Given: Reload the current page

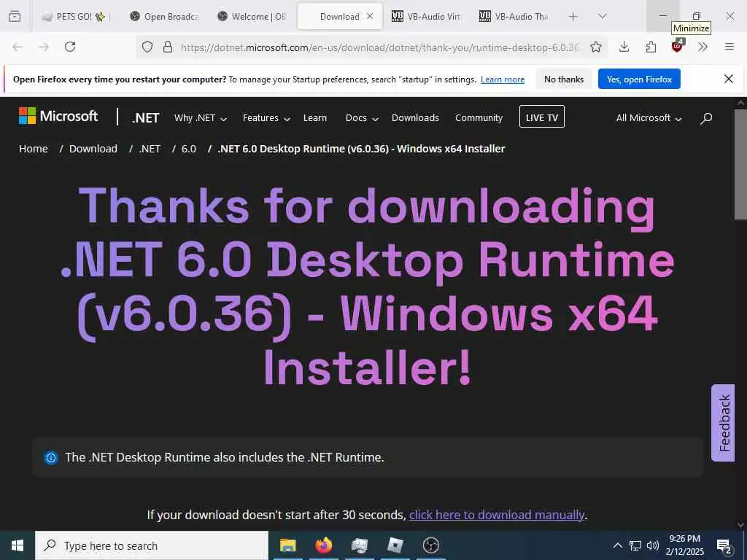Looking at the screenshot, I should pyautogui.click(x=70, y=47).
